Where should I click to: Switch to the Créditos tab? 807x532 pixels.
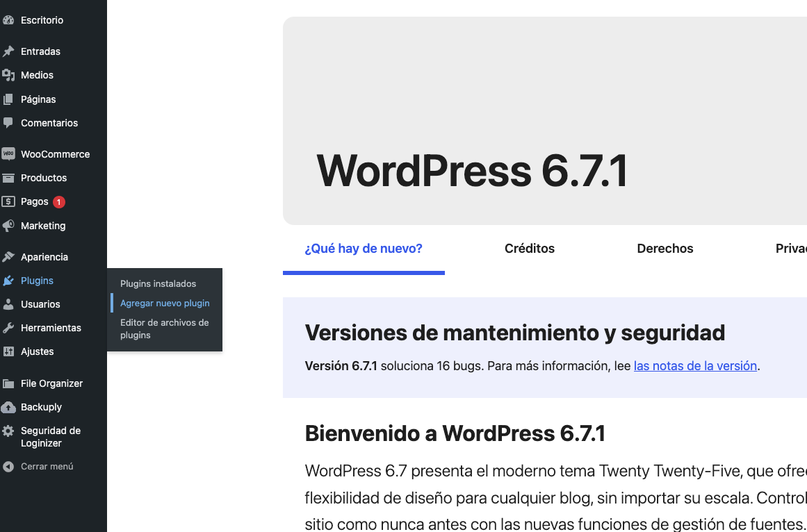click(529, 248)
